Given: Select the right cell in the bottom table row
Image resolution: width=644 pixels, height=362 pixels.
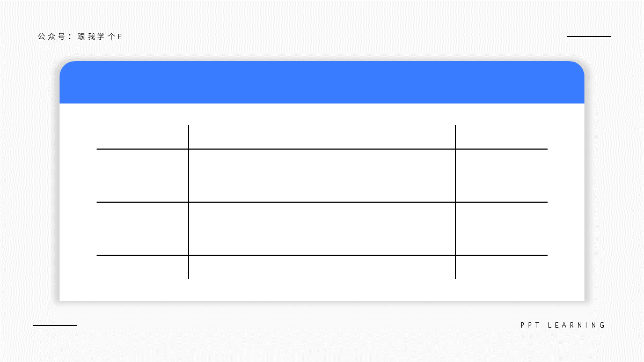Looking at the screenshot, I should (502, 267).
